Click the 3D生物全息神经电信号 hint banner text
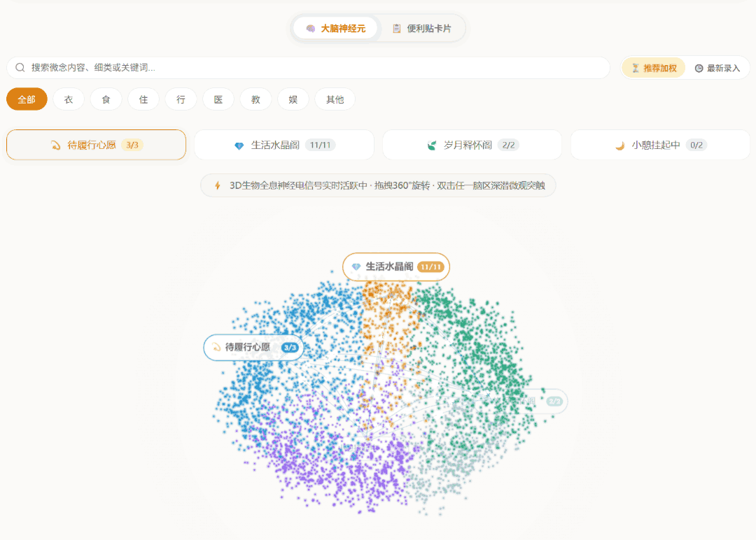The height and width of the screenshot is (540, 756). 387,185
